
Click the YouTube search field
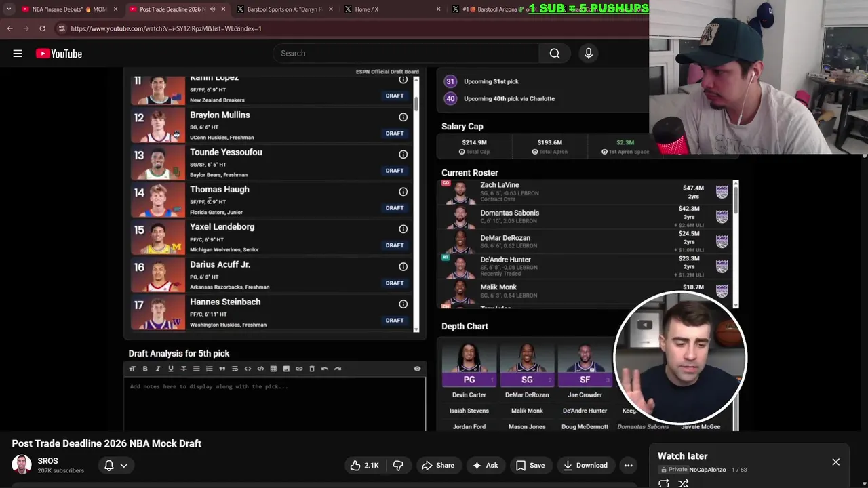click(406, 54)
